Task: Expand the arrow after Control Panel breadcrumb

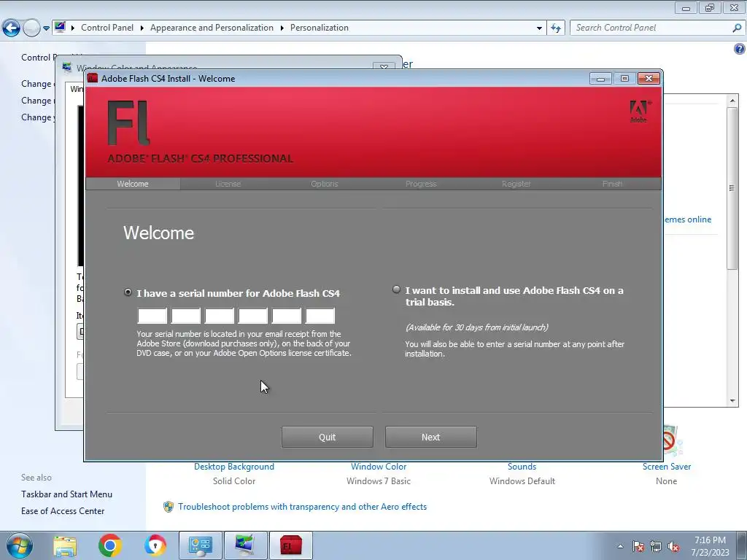Action: [142, 28]
